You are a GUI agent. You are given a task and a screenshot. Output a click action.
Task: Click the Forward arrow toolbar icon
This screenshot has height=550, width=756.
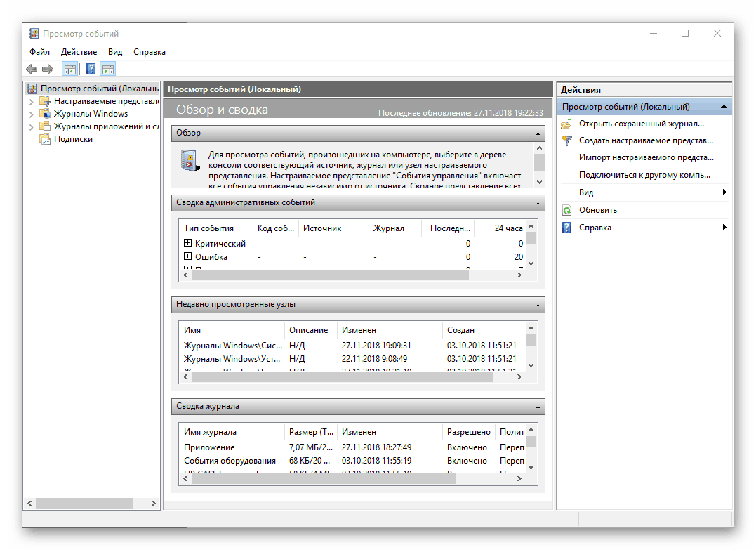tap(48, 69)
